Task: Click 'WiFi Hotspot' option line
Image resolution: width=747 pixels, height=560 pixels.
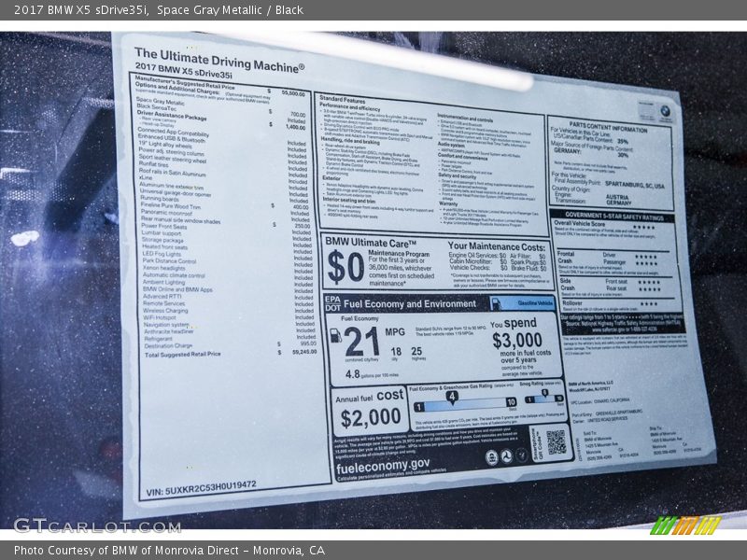Action: 159,317
